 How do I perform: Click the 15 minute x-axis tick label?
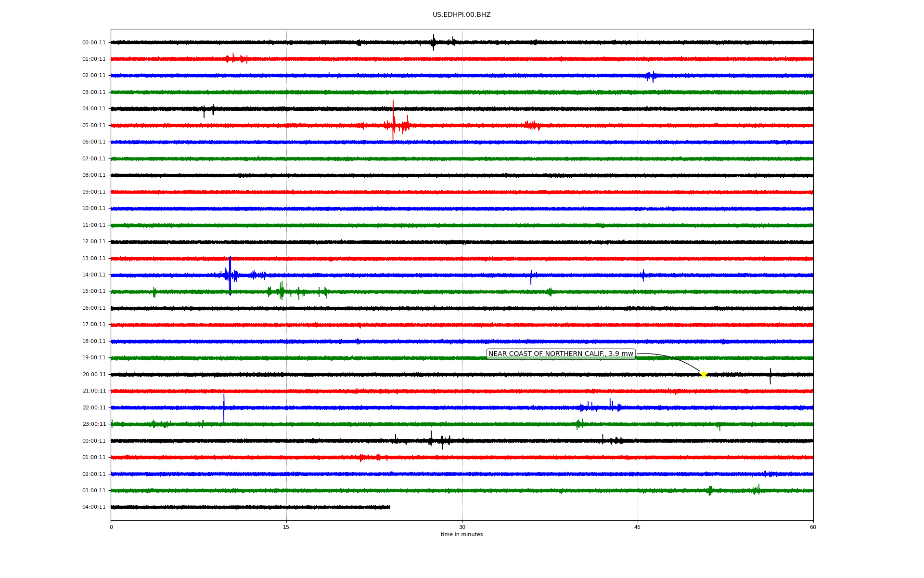(x=286, y=527)
